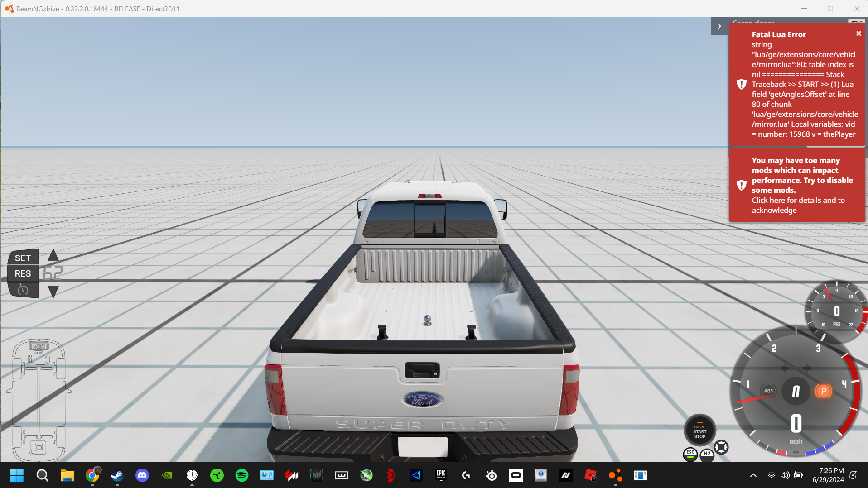Click the ABS indicator on the tachometer

pyautogui.click(x=768, y=391)
